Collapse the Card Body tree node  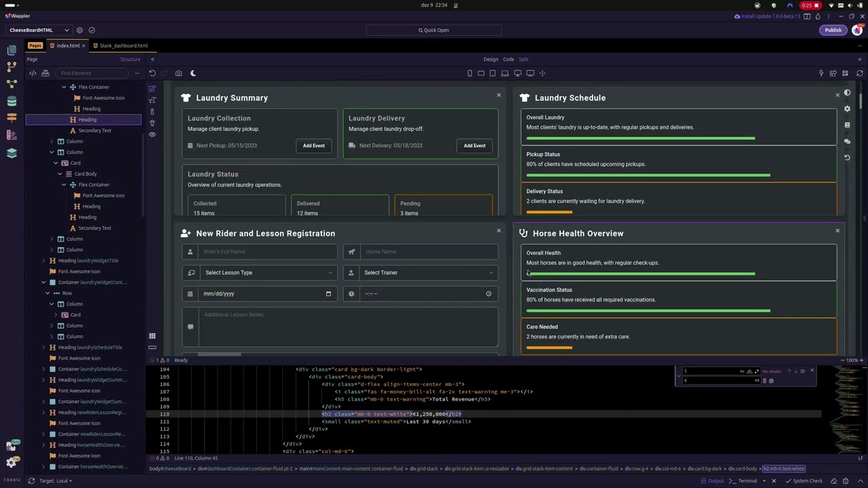pos(60,174)
